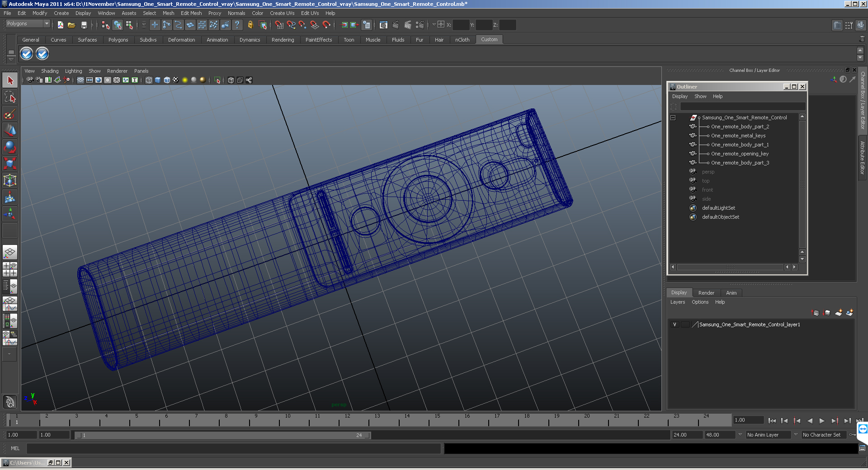Toggle snap to curves magnet icon
Viewport: 868px width, 470px height.
coord(291,25)
